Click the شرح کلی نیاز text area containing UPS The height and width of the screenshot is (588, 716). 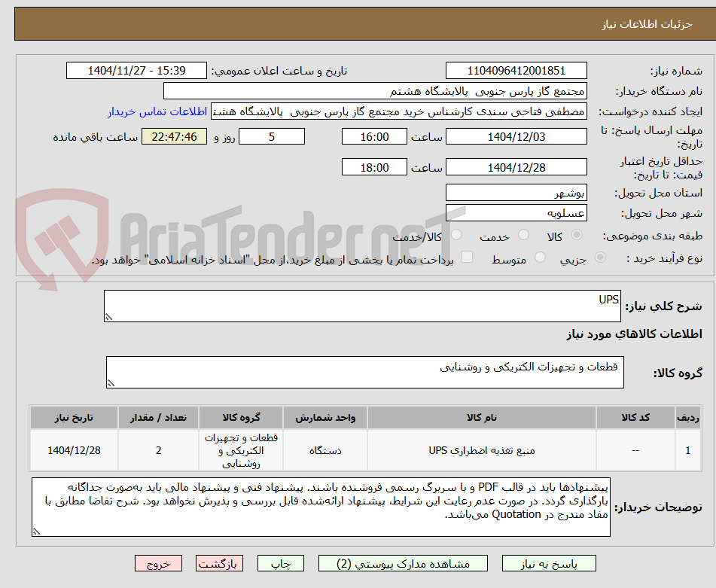tap(362, 306)
